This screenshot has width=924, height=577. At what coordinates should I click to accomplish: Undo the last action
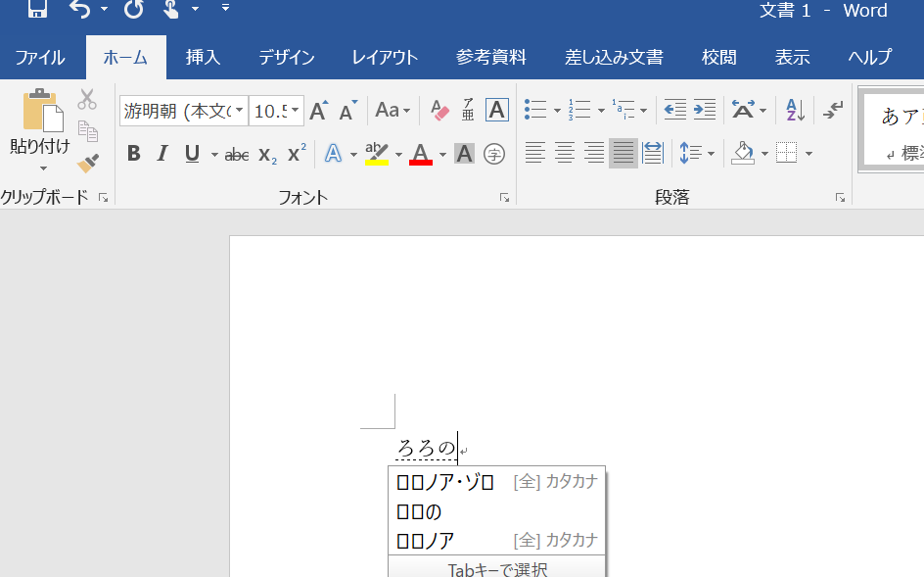[80, 8]
